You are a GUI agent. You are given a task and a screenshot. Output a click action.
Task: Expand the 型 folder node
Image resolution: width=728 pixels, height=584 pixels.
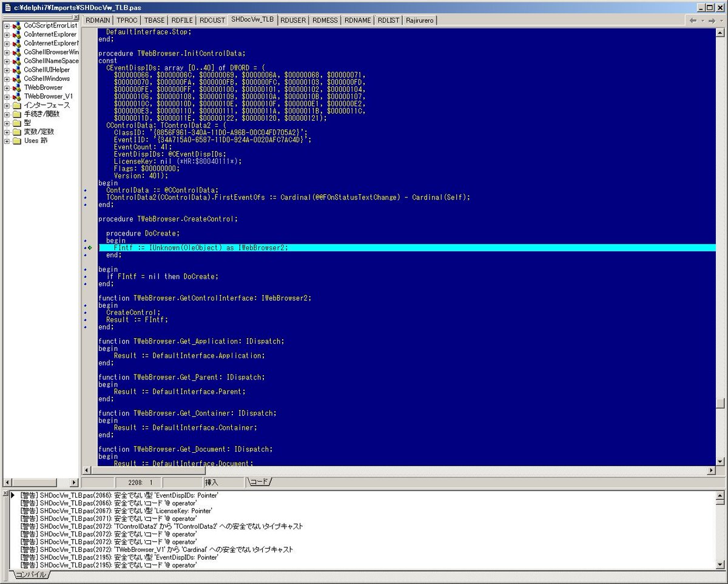(x=7, y=123)
